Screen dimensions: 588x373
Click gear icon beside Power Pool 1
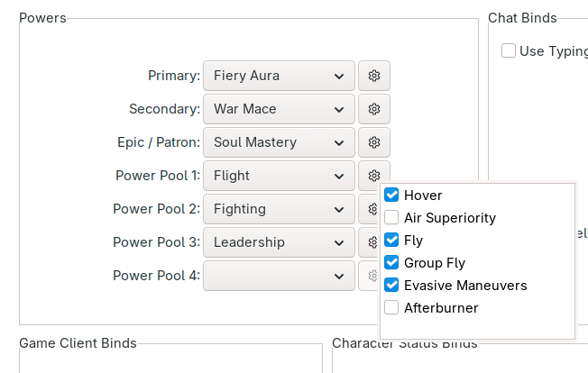click(x=374, y=176)
